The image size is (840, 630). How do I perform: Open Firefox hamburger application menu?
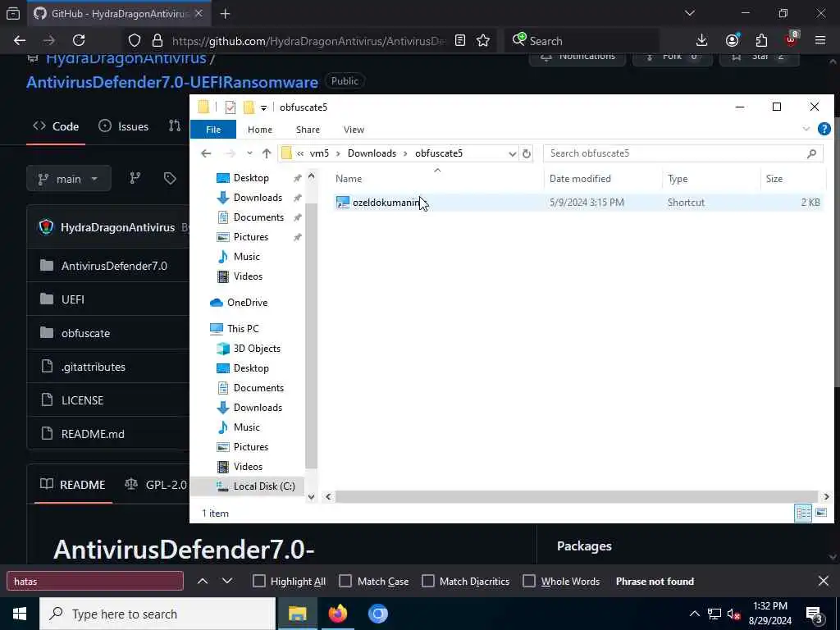pyautogui.click(x=820, y=41)
